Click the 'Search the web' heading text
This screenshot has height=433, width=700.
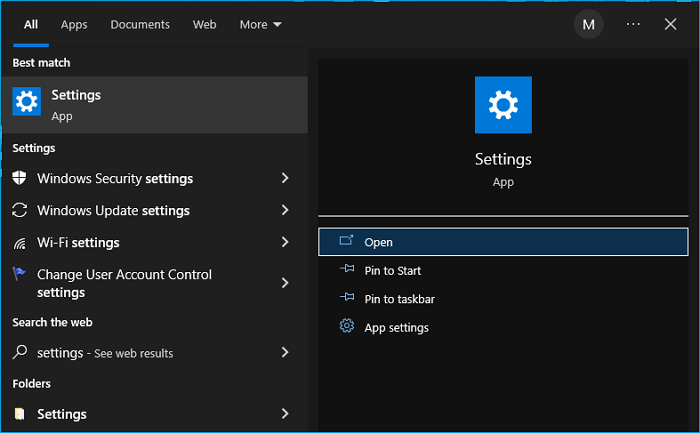(x=52, y=322)
